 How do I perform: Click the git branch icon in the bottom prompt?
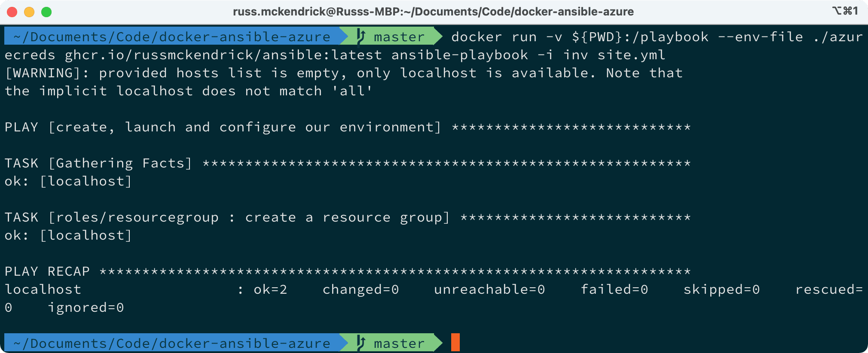click(361, 343)
